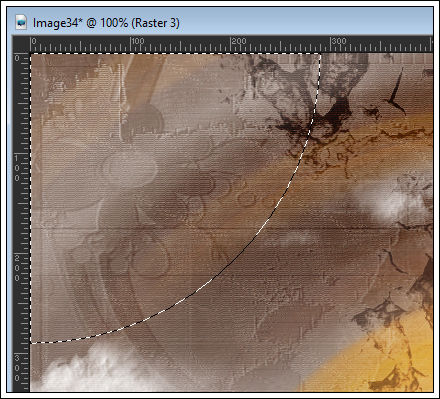Viewport: 440px width, 399px height.
Task: Click the 100 mark on horizontal ruler
Action: (x=137, y=41)
